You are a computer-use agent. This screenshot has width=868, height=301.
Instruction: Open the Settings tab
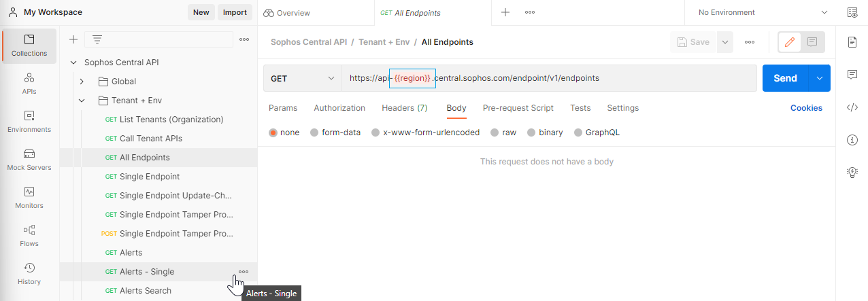[x=623, y=108]
